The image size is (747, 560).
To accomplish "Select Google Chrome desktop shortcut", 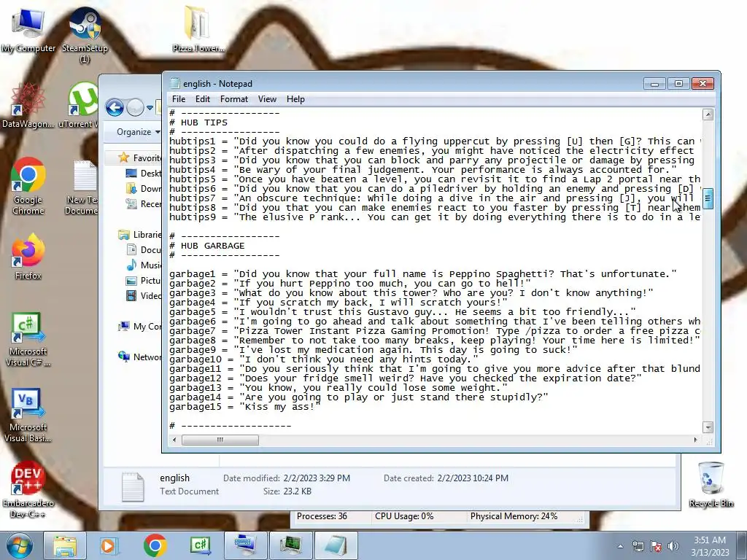I will point(28,187).
